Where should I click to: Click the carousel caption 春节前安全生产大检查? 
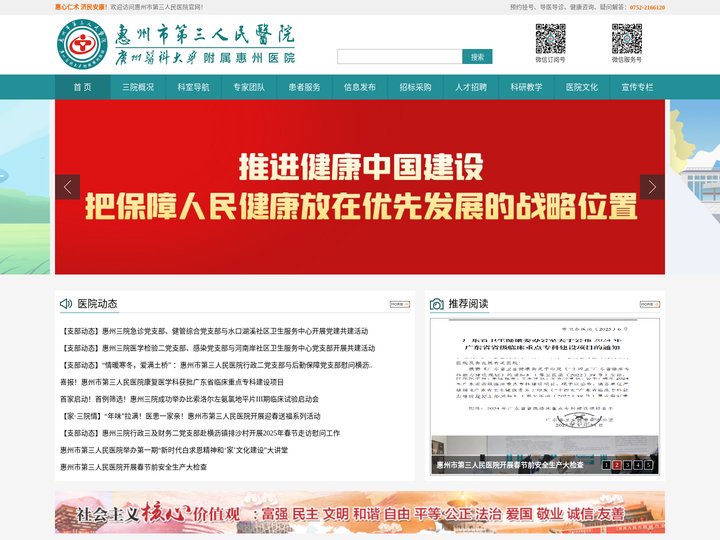[510, 465]
